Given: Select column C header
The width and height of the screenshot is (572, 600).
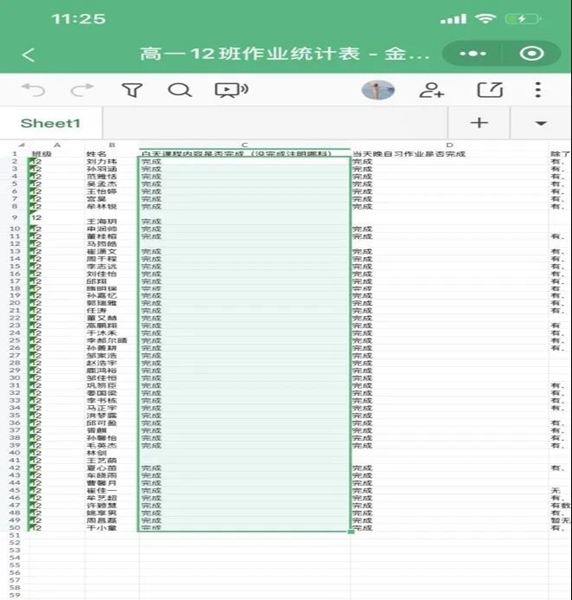Looking at the screenshot, I should (245, 145).
